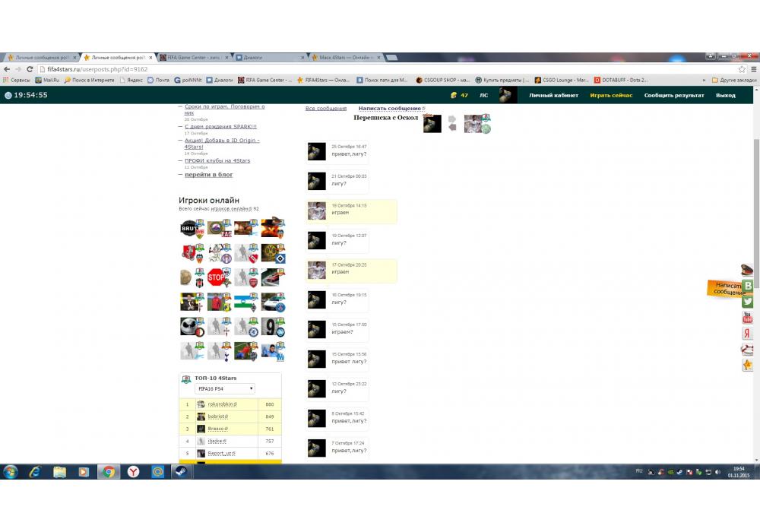
Task: Click the Twitter share icon on right sidebar
Action: coord(748,301)
